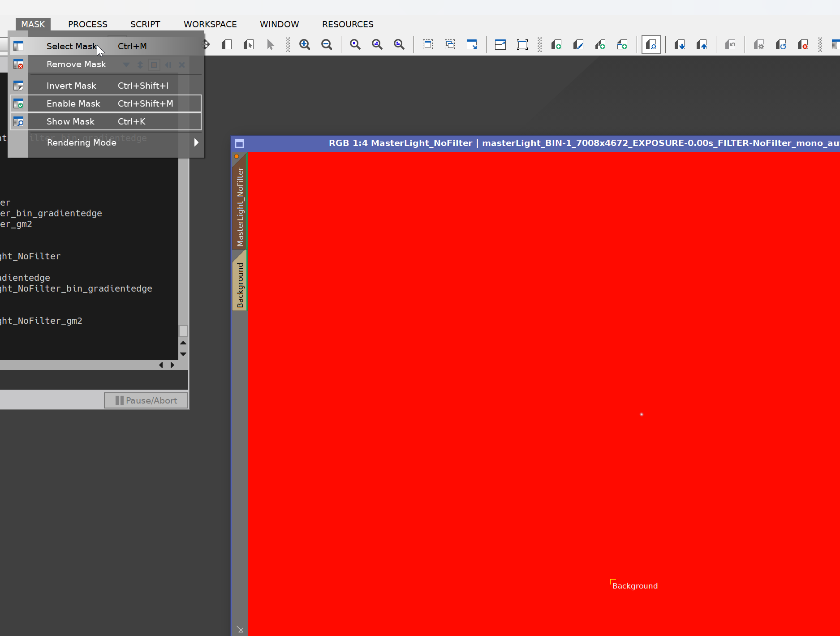Image resolution: width=840 pixels, height=636 pixels.
Task: Expand the Rendering Mode submenu
Action: [106, 142]
